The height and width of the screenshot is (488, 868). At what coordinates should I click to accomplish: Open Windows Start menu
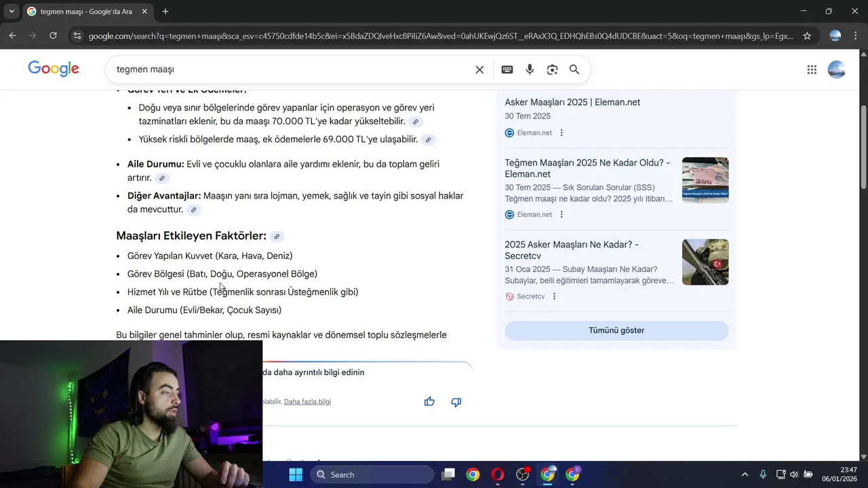[296, 474]
